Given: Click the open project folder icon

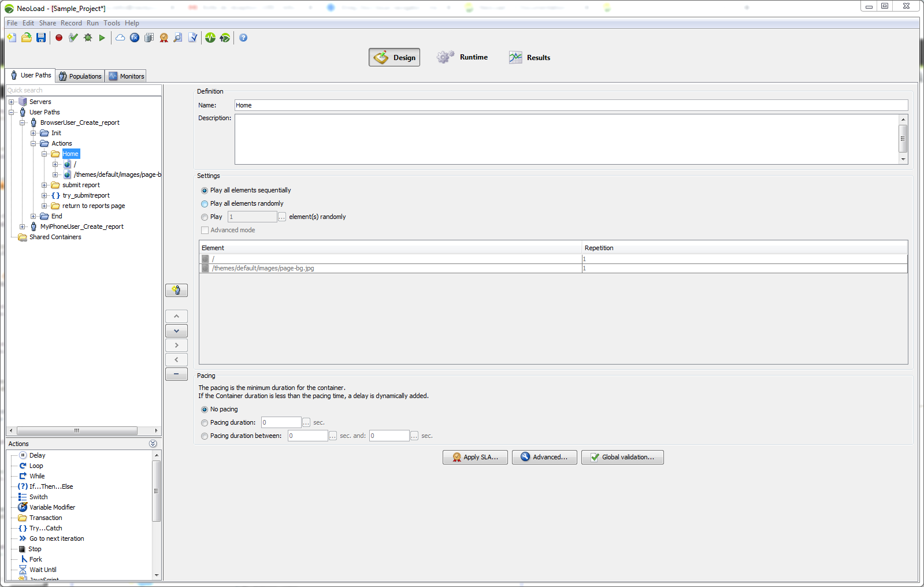Looking at the screenshot, I should (27, 38).
